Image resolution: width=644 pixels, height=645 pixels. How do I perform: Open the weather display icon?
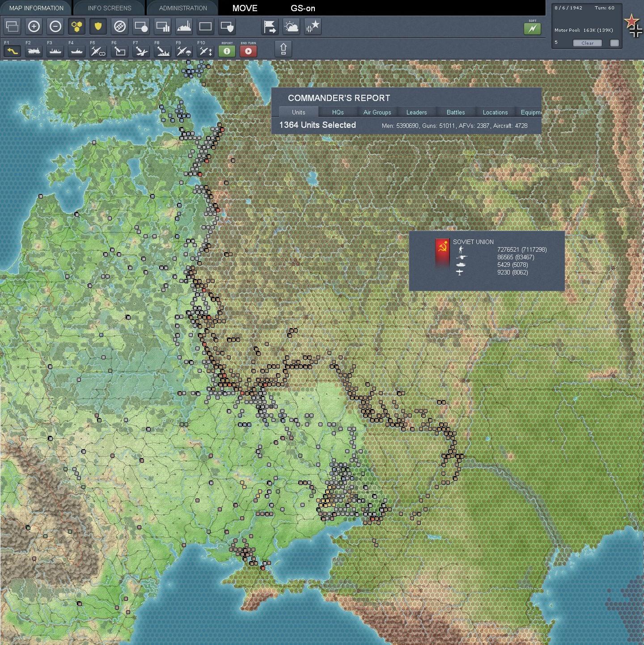coord(291,27)
